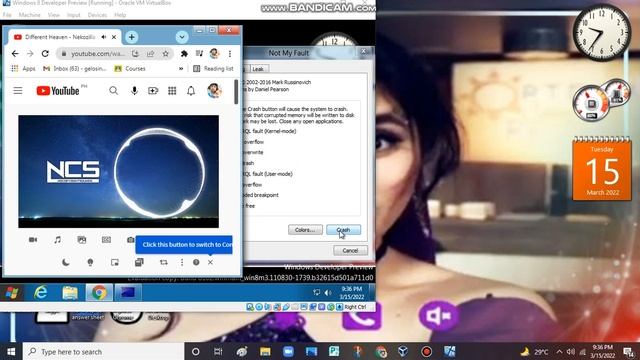Click the Chrome page vertical scrollbar
Screen dimensions: 640x360
pyautogui.click(x=236, y=91)
